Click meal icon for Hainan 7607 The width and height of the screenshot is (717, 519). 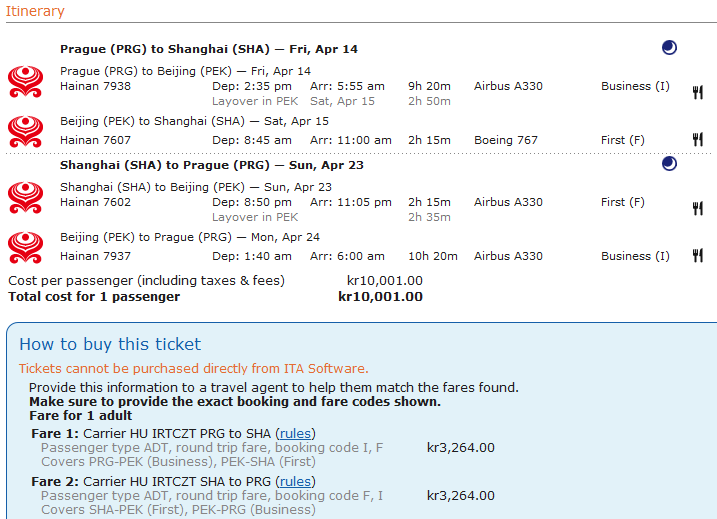(698, 140)
